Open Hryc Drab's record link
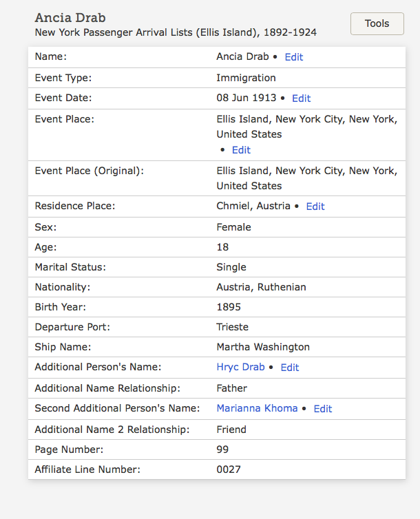The height and width of the screenshot is (519, 420). 240,368
